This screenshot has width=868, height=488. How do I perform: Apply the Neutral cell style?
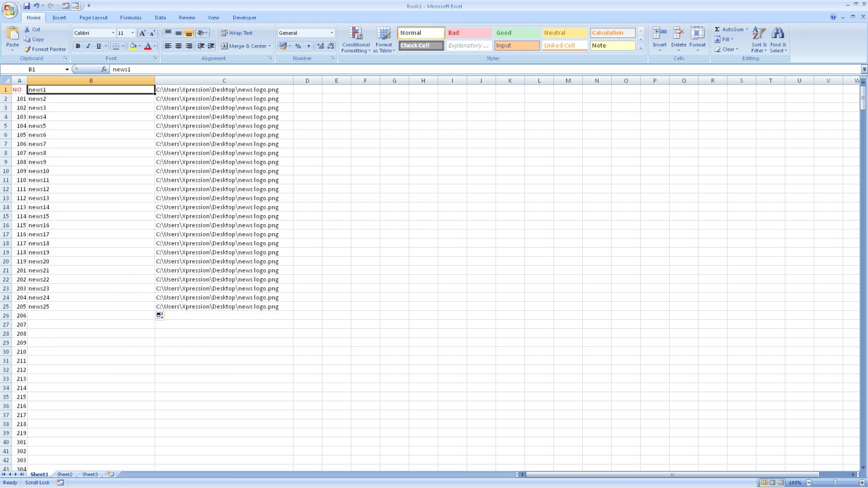pyautogui.click(x=565, y=33)
